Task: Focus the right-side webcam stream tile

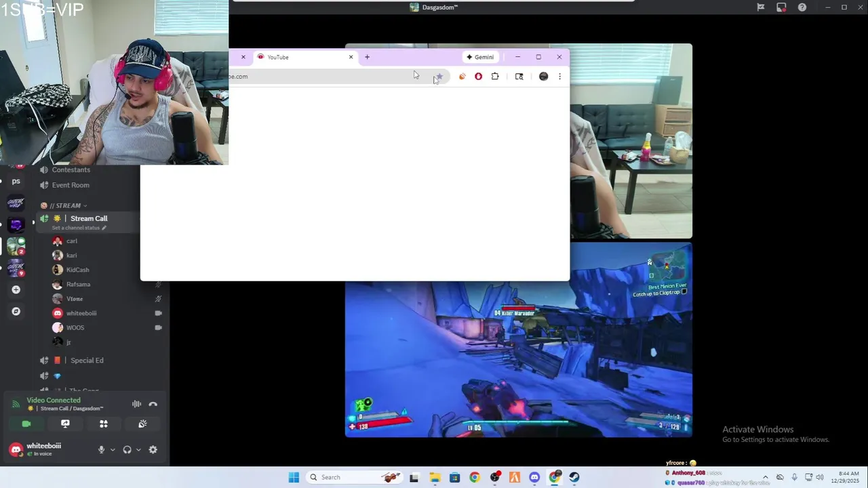Action: coord(631,141)
